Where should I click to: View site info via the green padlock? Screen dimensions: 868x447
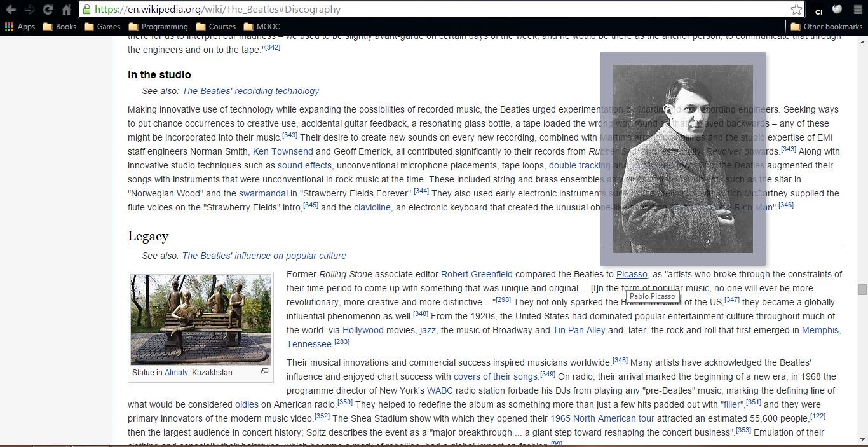click(87, 10)
